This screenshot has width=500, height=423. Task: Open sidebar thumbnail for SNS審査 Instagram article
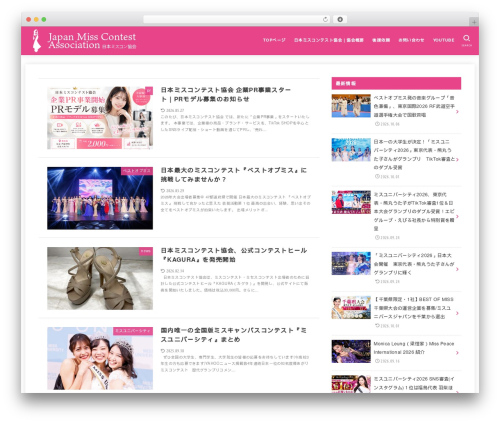[351, 384]
